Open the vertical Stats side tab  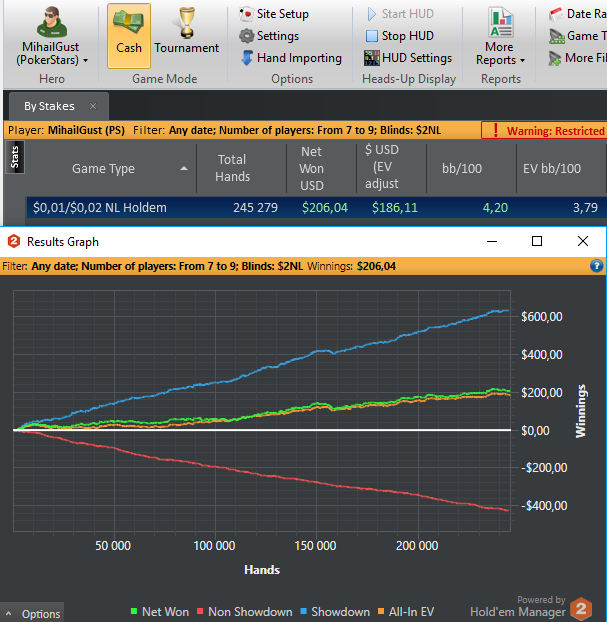[15, 157]
